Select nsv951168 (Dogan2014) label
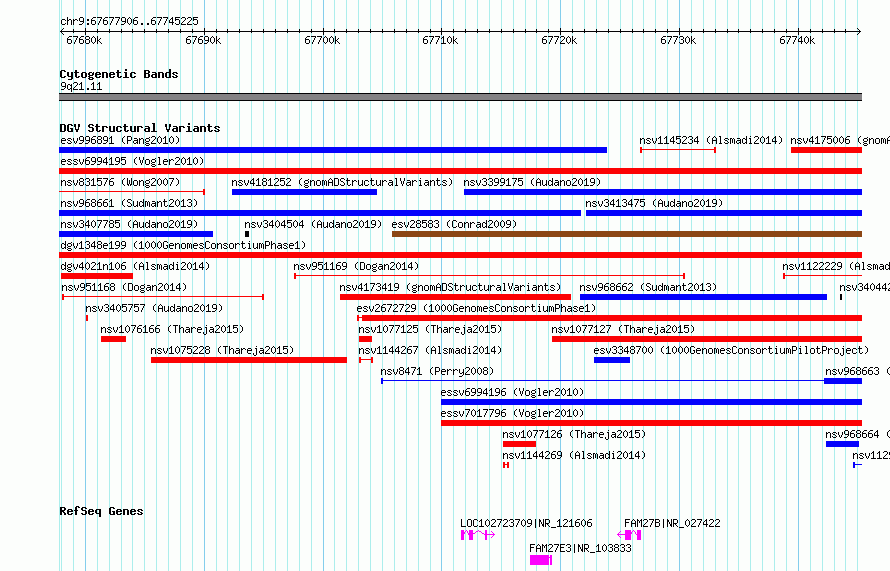The image size is (890, 571). click(123, 287)
